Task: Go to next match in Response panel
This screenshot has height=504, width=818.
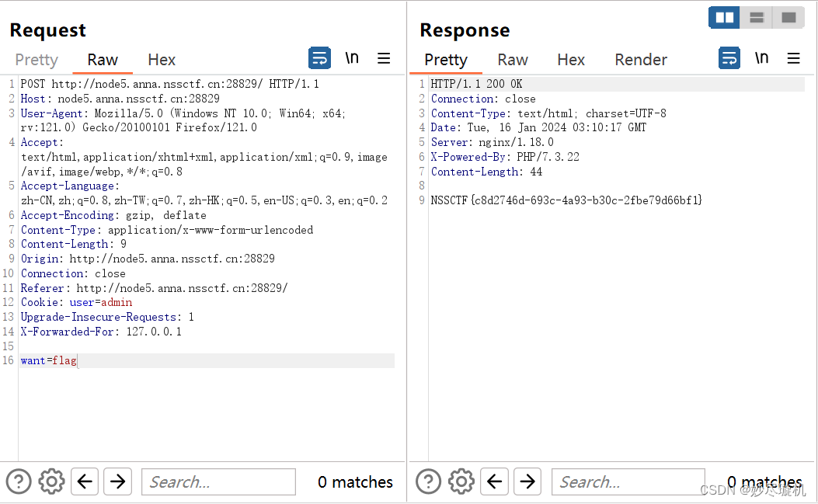Action: [527, 481]
